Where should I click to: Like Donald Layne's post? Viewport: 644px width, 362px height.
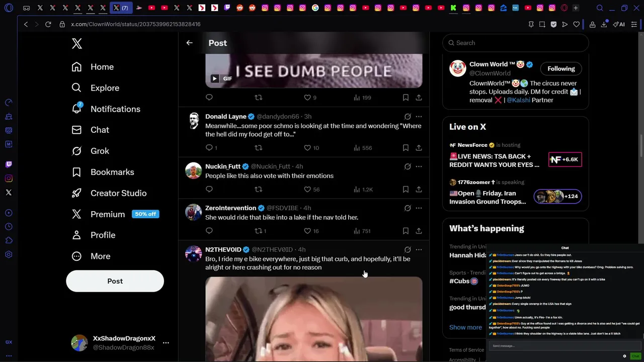307,148
